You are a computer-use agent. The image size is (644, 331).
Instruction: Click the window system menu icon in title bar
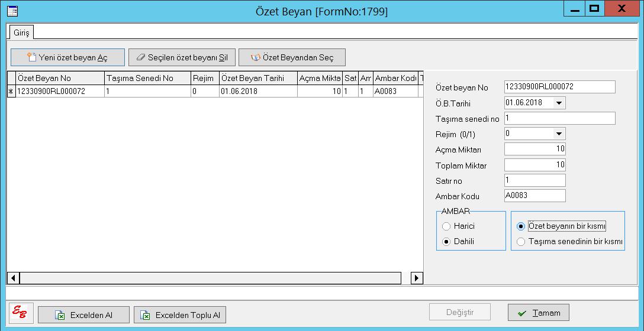pos(12,11)
